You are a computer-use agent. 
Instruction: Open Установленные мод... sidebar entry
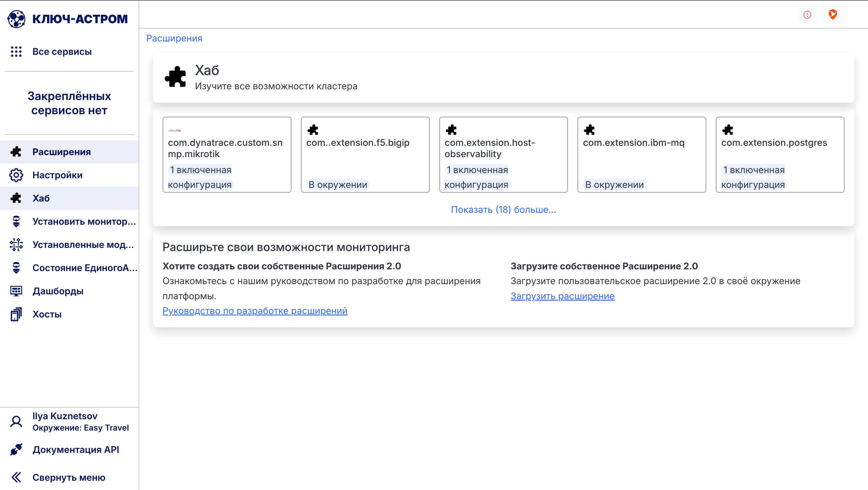[83, 244]
